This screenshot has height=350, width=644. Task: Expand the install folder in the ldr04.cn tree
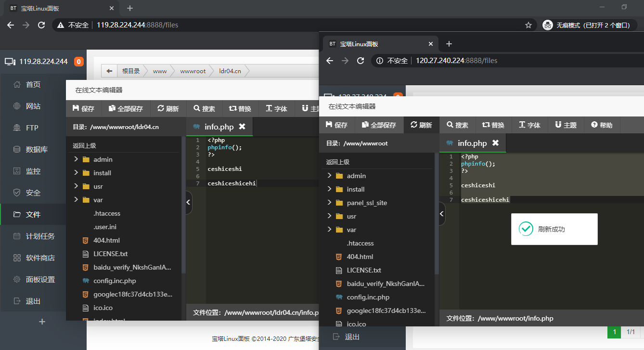pos(76,173)
